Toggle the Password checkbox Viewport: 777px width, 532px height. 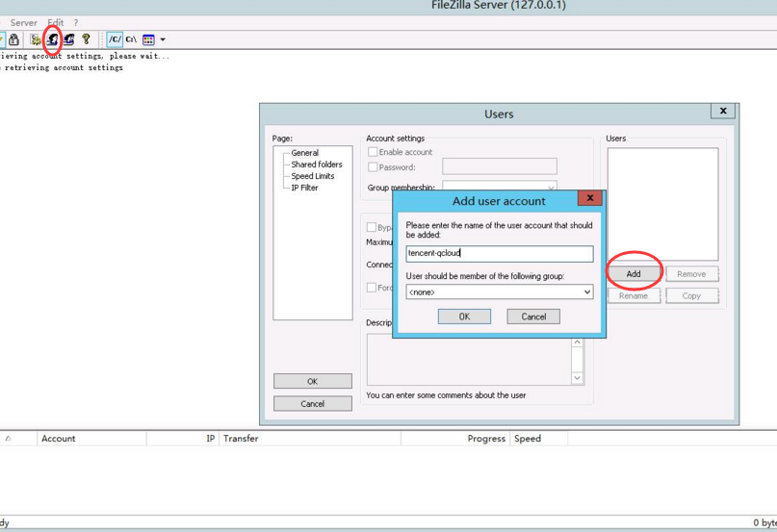[373, 167]
